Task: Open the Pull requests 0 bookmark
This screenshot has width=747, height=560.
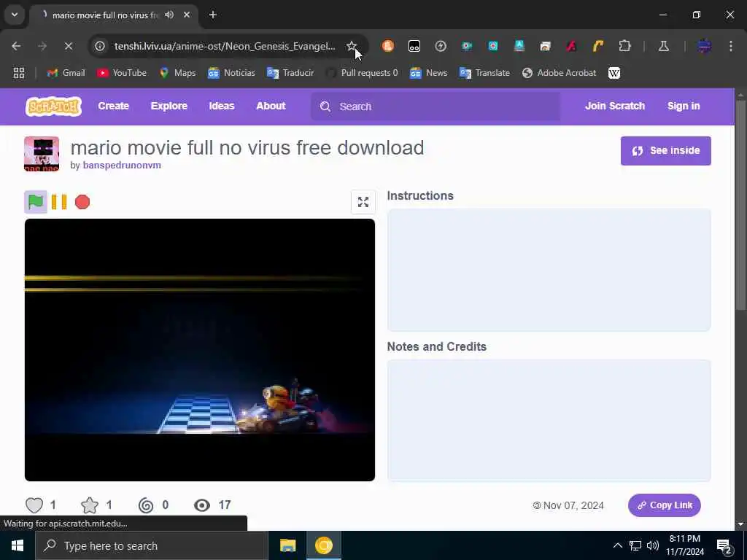Action: point(362,73)
